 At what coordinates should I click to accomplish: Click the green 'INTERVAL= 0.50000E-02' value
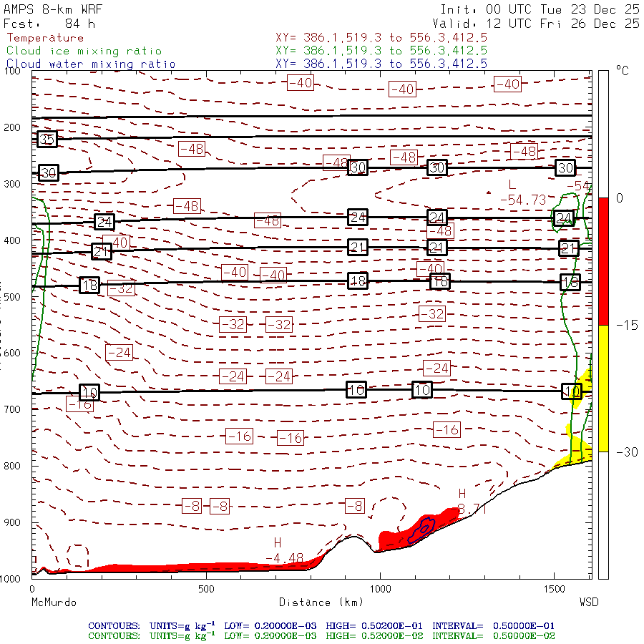point(493,636)
